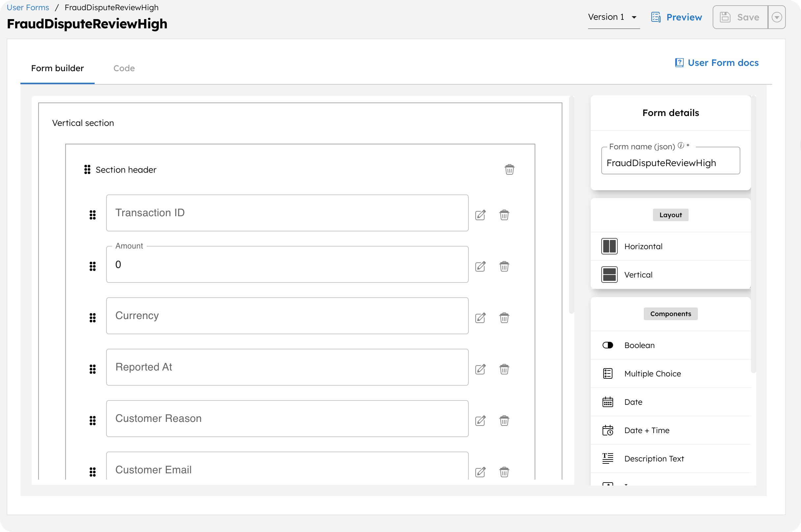This screenshot has height=532, width=801.
Task: Click the Form name (json) input field
Action: click(670, 163)
